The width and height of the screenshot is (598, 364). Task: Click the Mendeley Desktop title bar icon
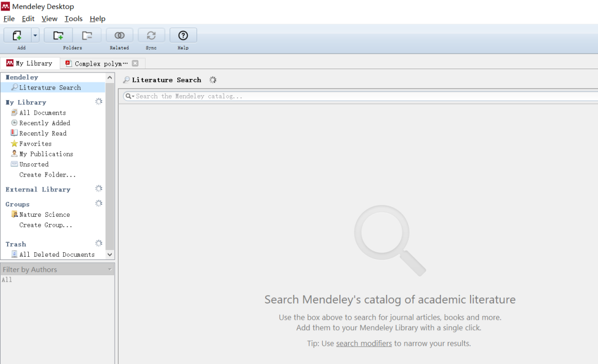click(x=6, y=6)
